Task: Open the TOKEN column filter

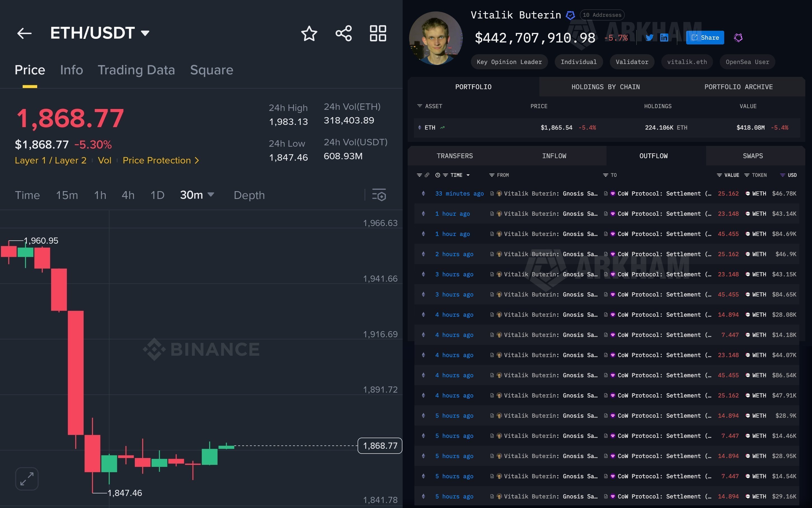Action: click(747, 175)
